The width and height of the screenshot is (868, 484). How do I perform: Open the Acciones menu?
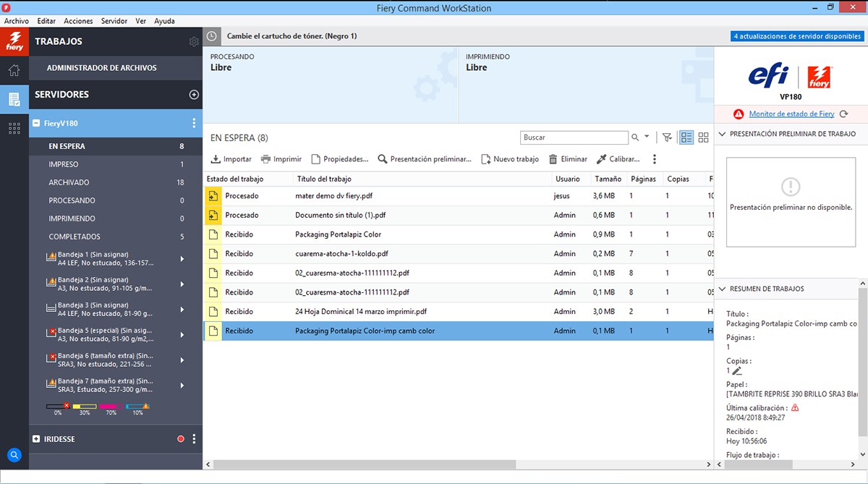click(x=78, y=21)
